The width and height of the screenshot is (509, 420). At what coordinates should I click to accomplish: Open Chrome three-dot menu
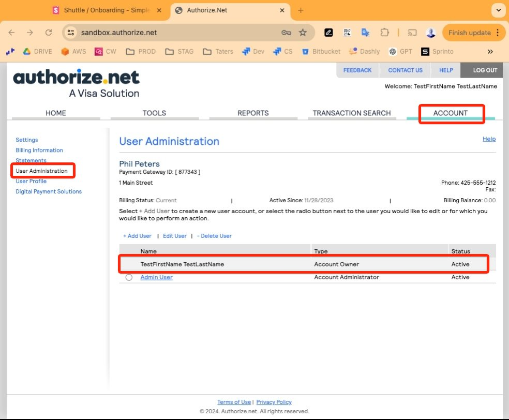498,33
